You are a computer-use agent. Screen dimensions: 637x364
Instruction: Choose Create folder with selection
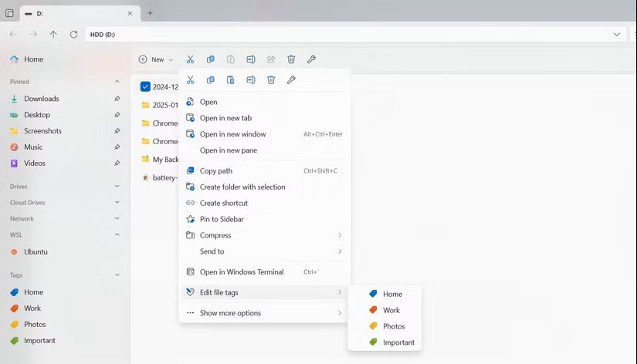[265, 187]
